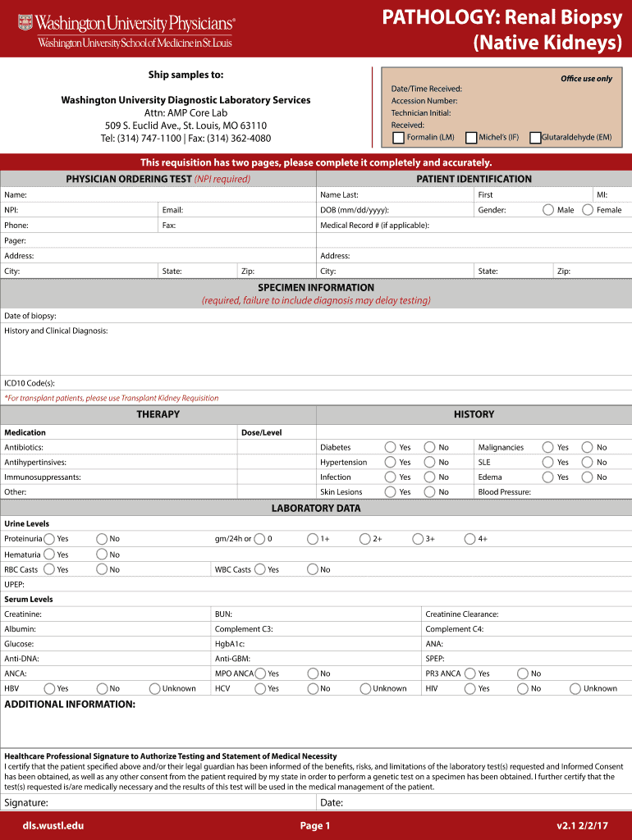The width and height of the screenshot is (632, 840).
Task: Select No for Hypertension history
Action: (x=429, y=462)
